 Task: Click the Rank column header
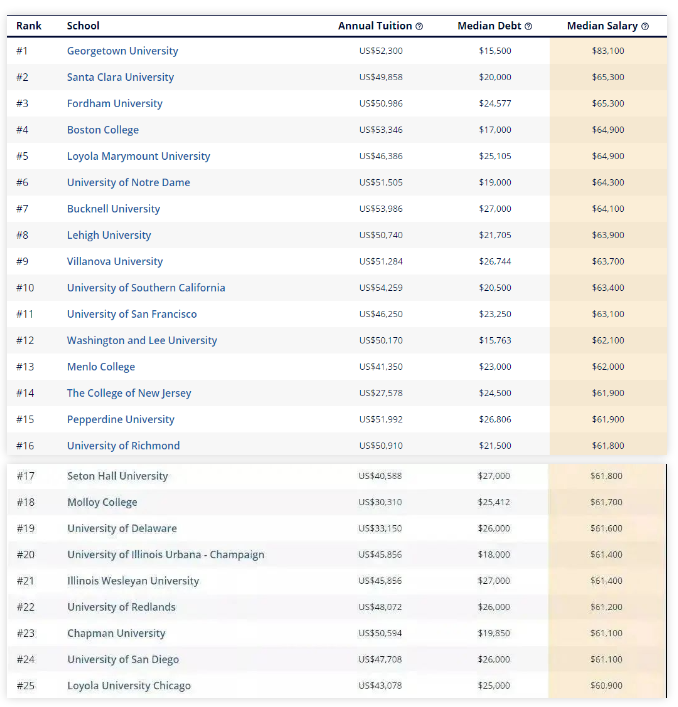(29, 26)
